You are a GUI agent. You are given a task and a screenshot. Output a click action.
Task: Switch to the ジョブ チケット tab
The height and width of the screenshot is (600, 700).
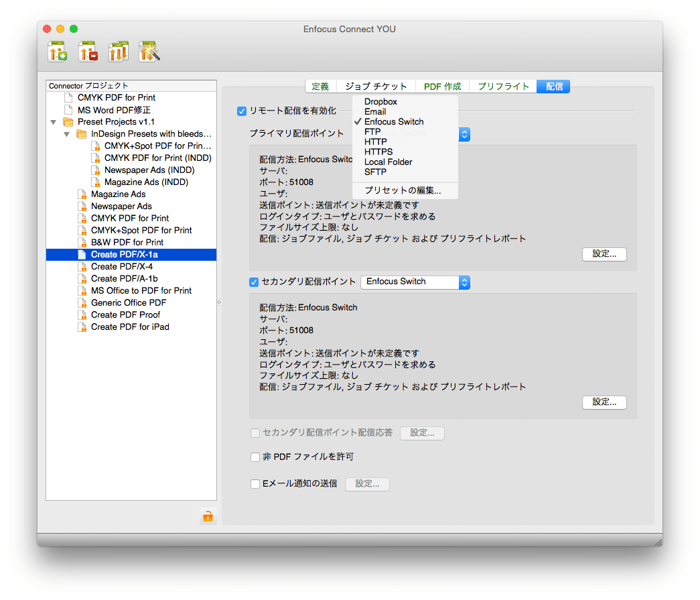click(x=376, y=86)
